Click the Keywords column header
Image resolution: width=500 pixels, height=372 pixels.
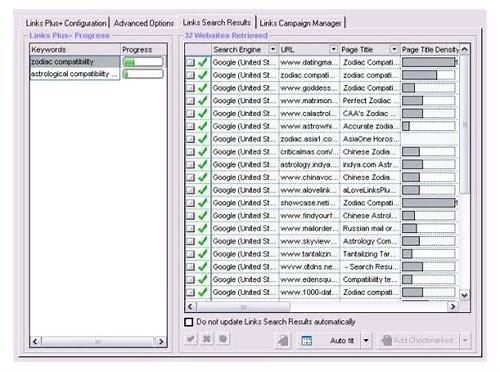pos(75,49)
